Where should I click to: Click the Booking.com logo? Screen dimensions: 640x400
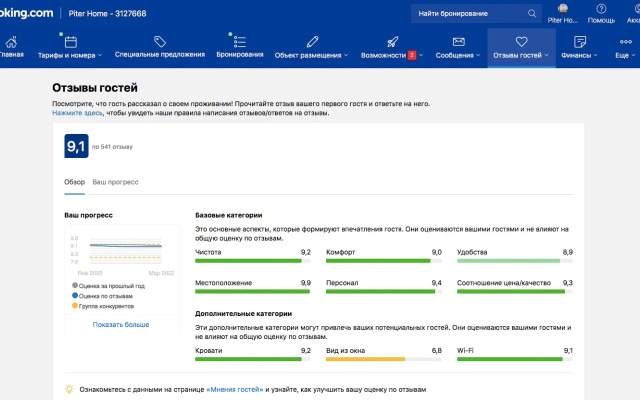[27, 13]
